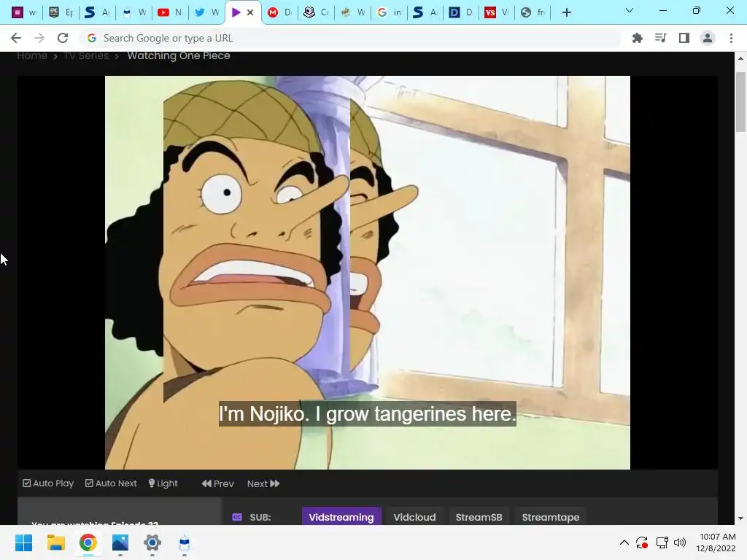Open a new browser tab
The image size is (747, 560).
pyautogui.click(x=566, y=12)
